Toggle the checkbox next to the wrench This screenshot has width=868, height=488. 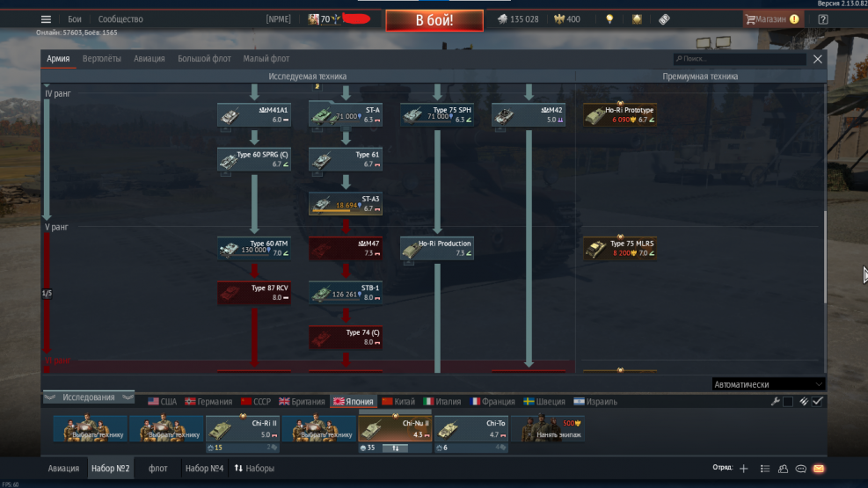788,402
